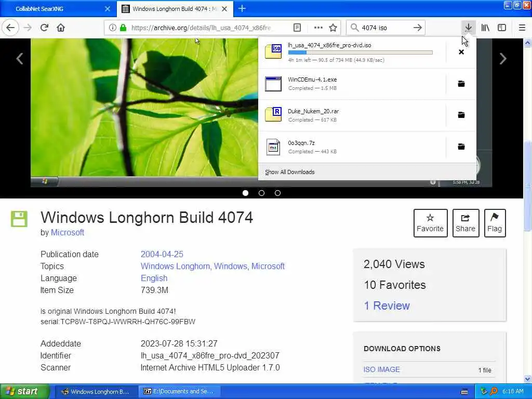
Task: Click the WinCDEmu exe file icon
Action: point(273,84)
